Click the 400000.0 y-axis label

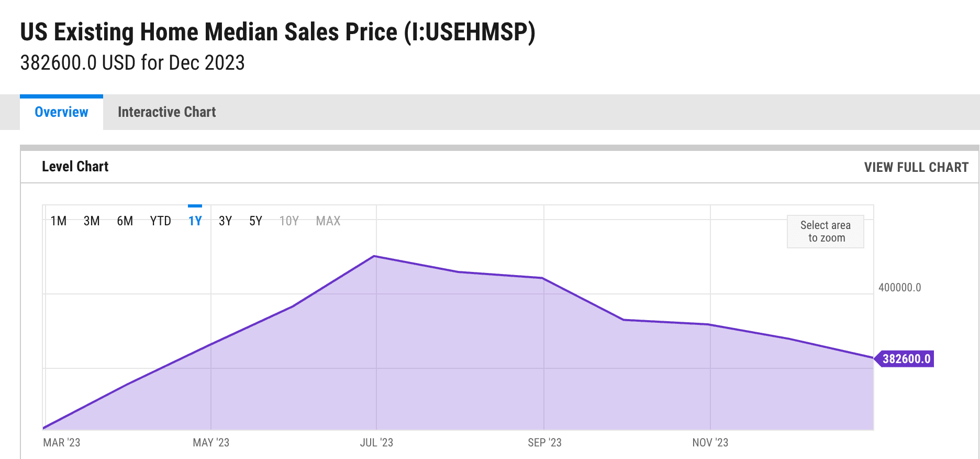coord(899,288)
